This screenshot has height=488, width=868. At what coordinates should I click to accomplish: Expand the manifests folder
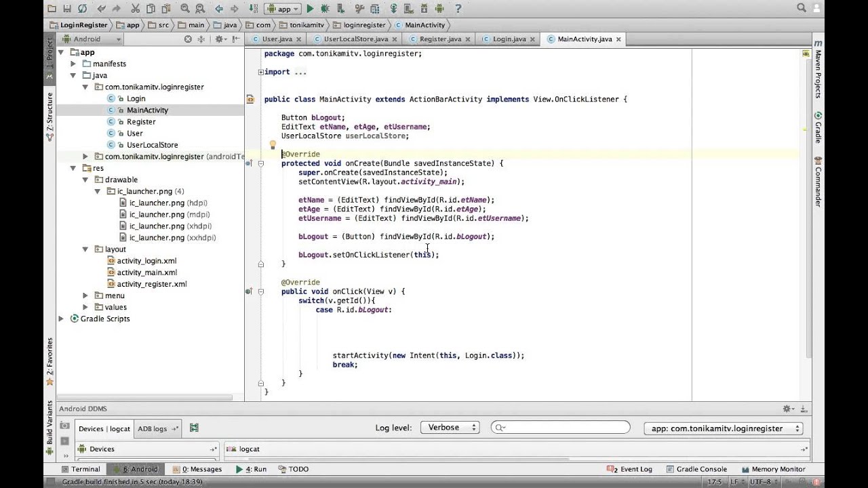coord(73,64)
